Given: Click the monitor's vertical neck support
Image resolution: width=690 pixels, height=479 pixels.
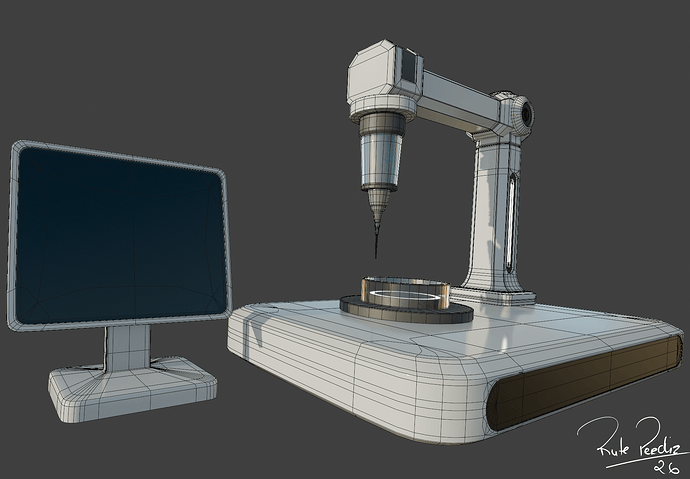Looking at the screenshot, I should click(128, 348).
